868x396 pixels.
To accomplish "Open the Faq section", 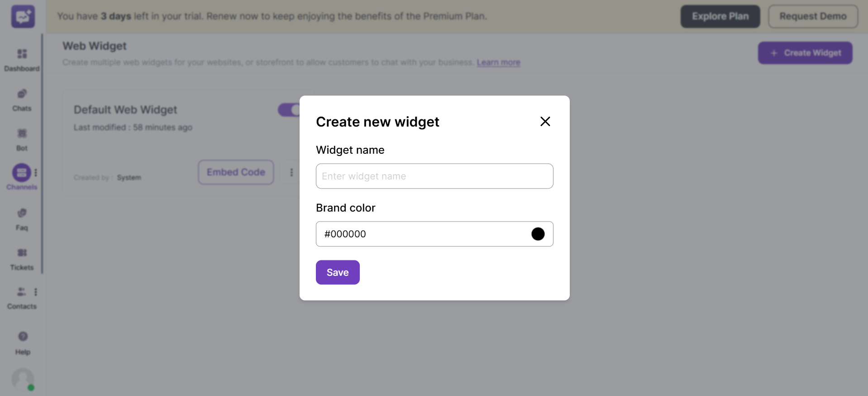I will pyautogui.click(x=22, y=218).
